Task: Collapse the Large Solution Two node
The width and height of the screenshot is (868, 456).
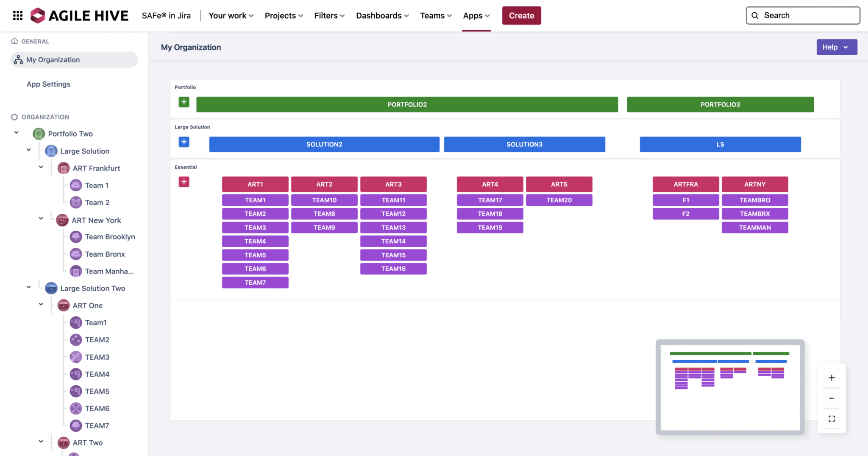Action: (29, 287)
